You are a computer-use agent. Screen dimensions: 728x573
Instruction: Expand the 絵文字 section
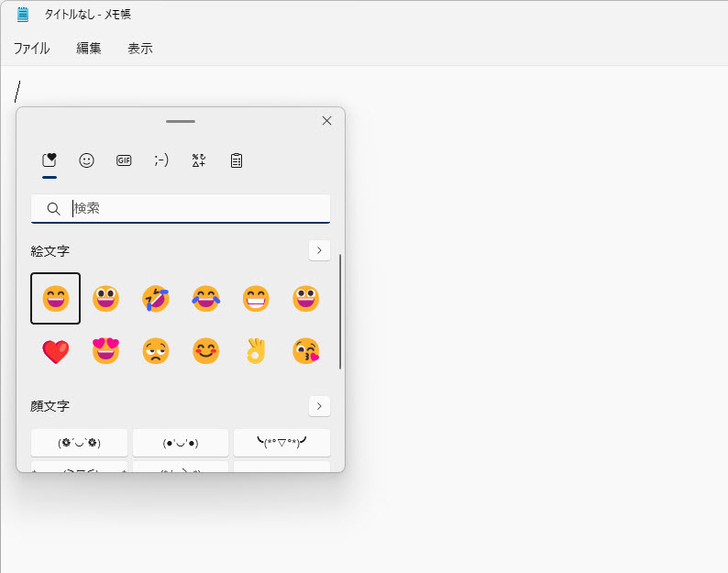(x=319, y=250)
